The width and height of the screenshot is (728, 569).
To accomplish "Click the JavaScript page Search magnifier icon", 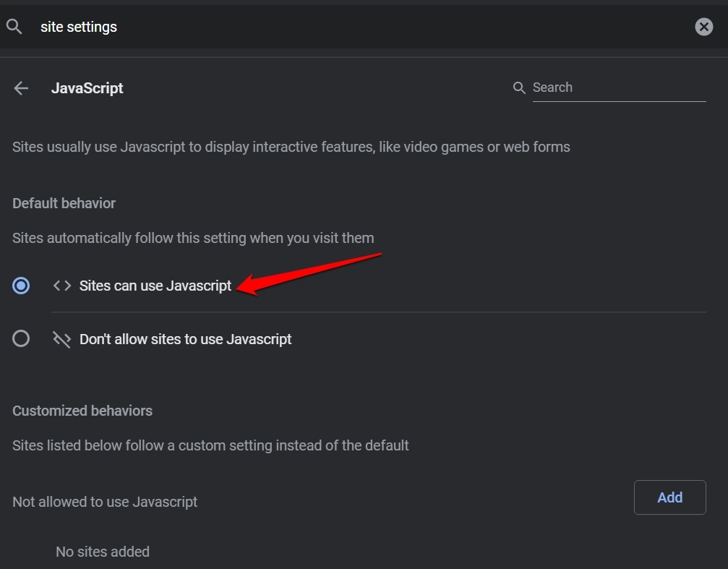I will click(519, 87).
